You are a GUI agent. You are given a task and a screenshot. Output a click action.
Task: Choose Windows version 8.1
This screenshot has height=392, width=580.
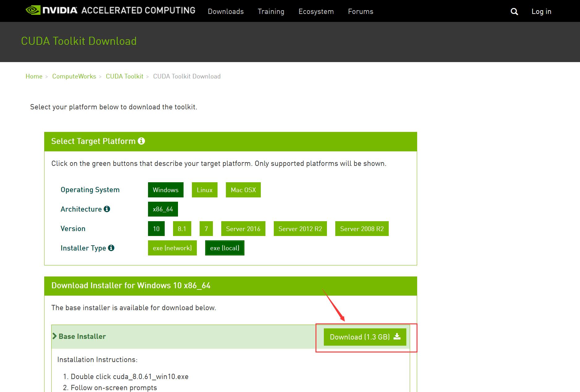pyautogui.click(x=182, y=229)
